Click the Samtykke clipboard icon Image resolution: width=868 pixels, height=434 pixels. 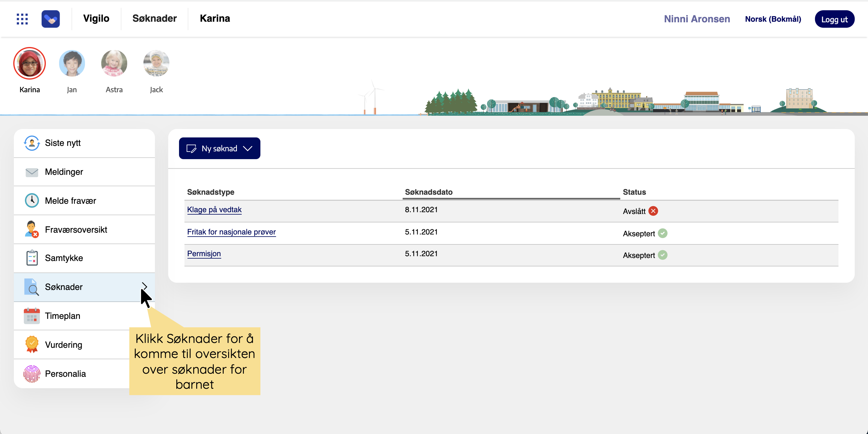[x=32, y=258]
